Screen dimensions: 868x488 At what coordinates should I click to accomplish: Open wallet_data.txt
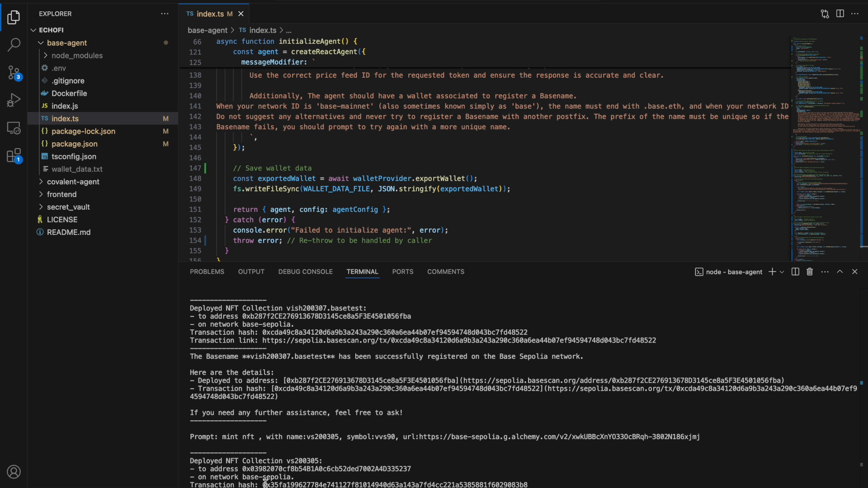[102, 169]
